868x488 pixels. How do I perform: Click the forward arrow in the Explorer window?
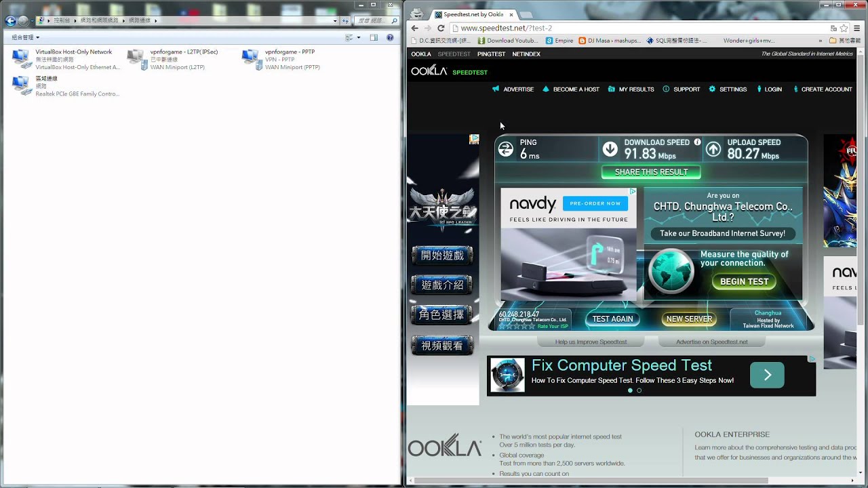pos(24,21)
